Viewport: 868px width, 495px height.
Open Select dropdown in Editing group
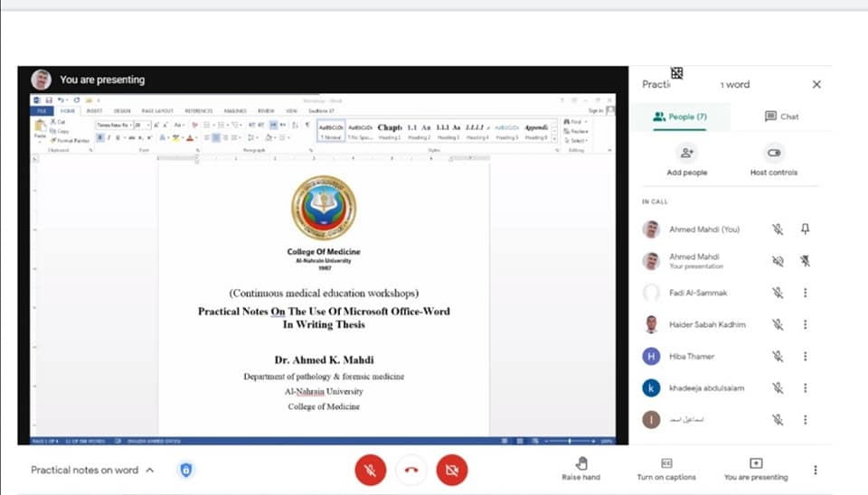coord(575,141)
